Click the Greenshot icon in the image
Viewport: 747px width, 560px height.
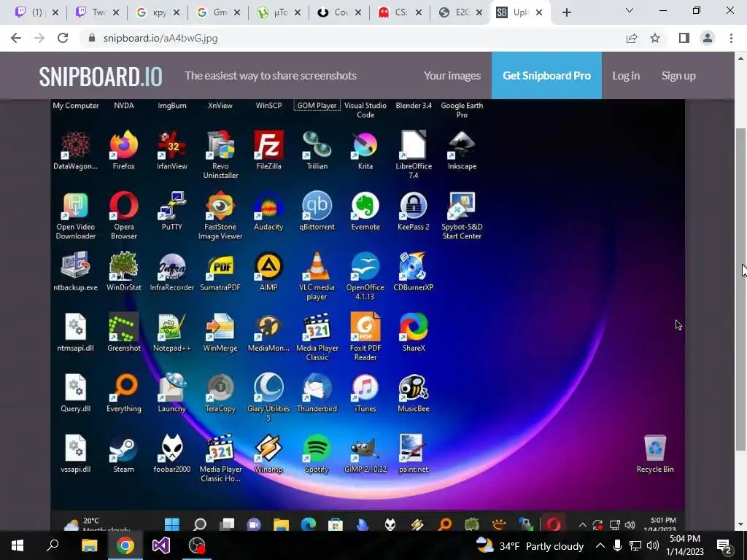tap(124, 327)
